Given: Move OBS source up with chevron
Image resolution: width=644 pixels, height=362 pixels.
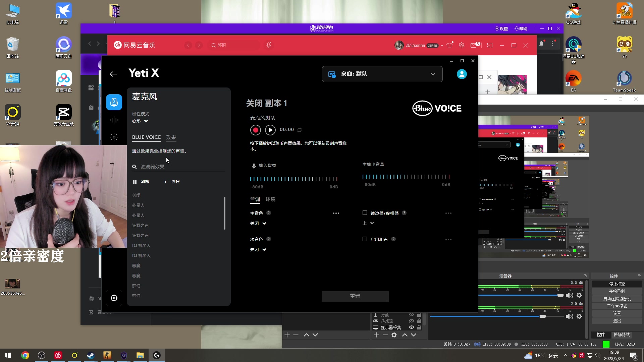Looking at the screenshot, I should 405,335.
